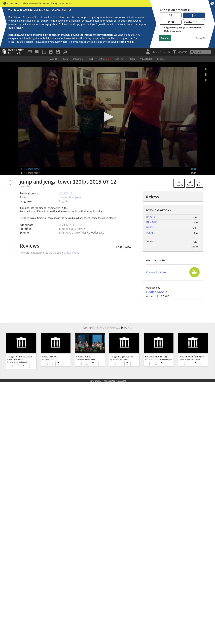Click the Remind Me link
215x644 pixels.
[200, 38]
